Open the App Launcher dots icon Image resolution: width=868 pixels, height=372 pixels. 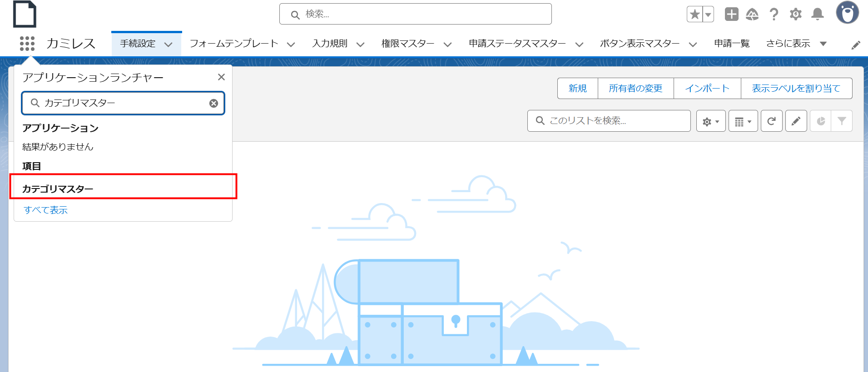pos(27,44)
